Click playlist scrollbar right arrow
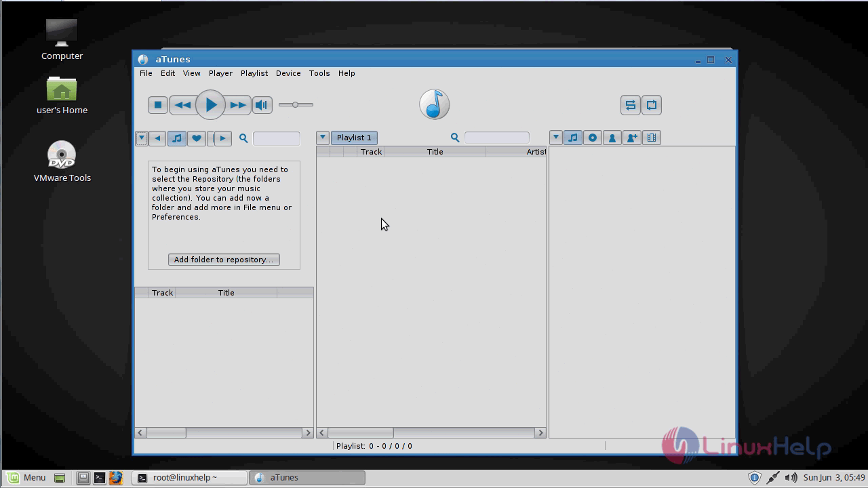Screen dimensions: 868x488 pos(540,432)
